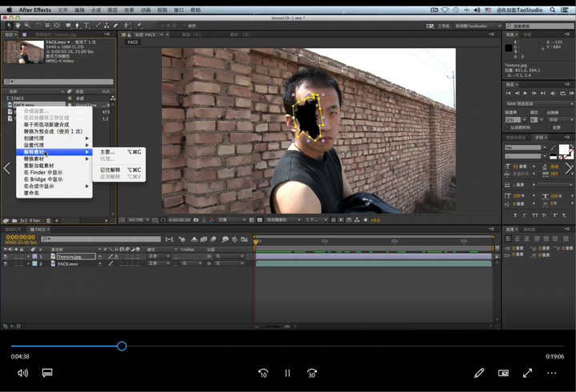Image resolution: width=576 pixels, height=392 pixels.
Task: Select the Pen tool
Action: [77, 26]
